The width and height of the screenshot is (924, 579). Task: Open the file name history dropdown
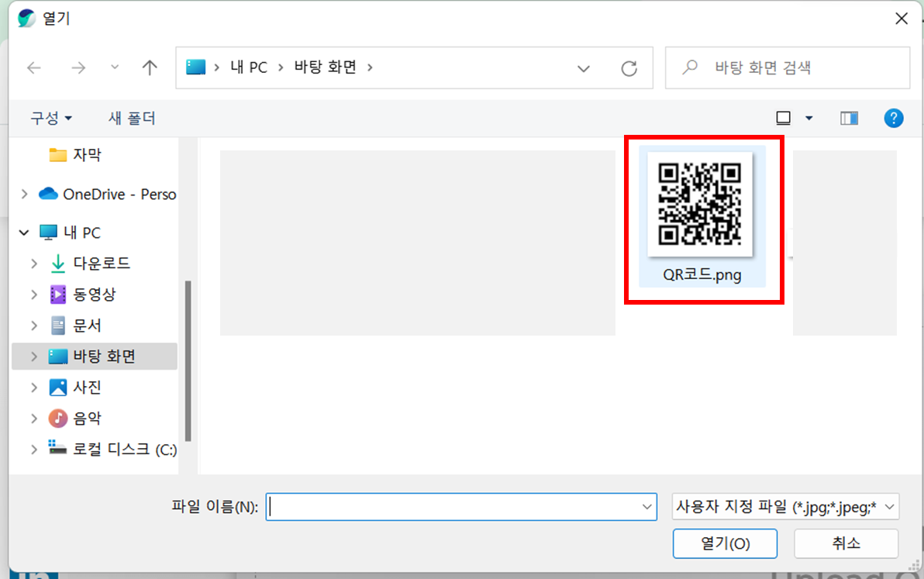click(x=647, y=507)
